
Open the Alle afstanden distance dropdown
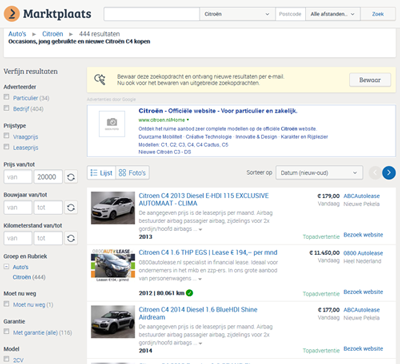point(333,14)
